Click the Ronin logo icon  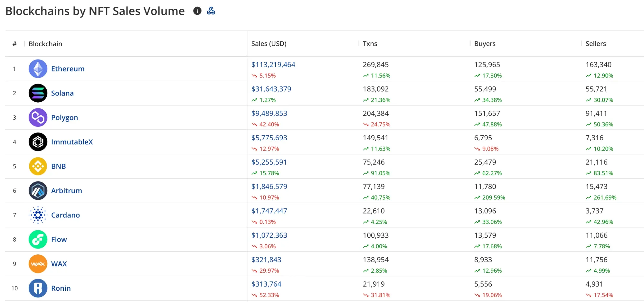(x=38, y=288)
